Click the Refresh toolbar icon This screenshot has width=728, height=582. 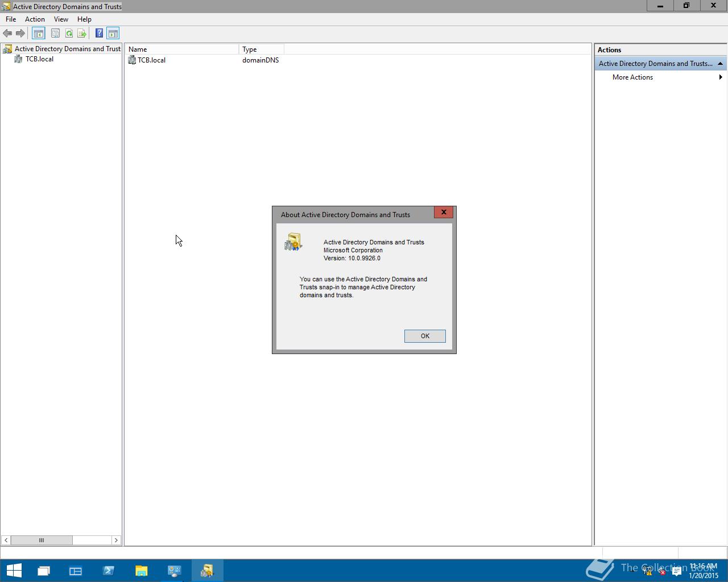(69, 34)
